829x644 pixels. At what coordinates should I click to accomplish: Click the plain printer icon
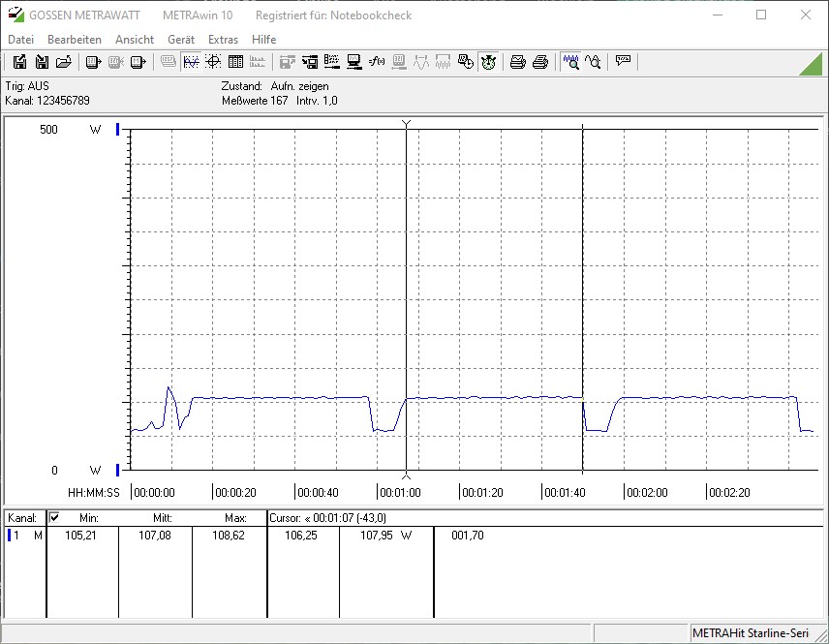click(539, 62)
